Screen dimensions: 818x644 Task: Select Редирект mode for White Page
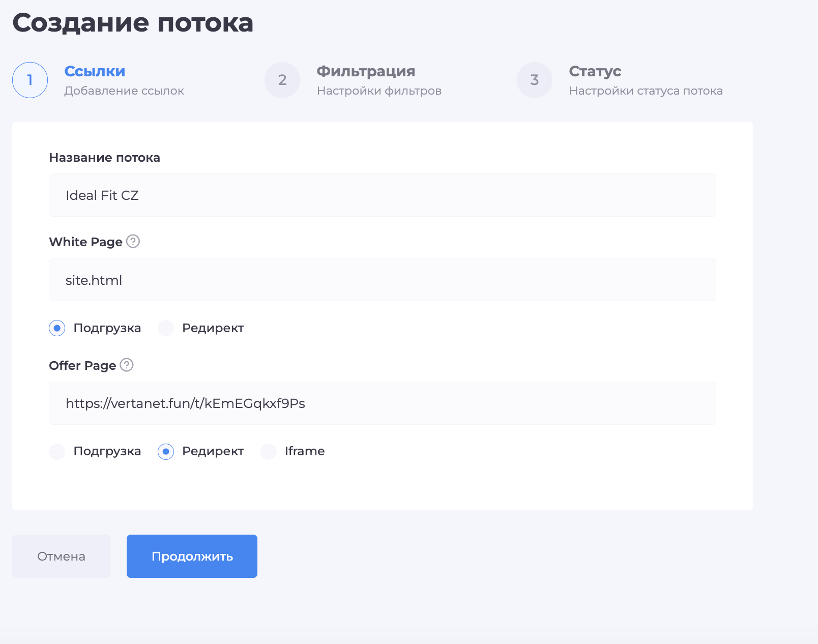tap(165, 328)
